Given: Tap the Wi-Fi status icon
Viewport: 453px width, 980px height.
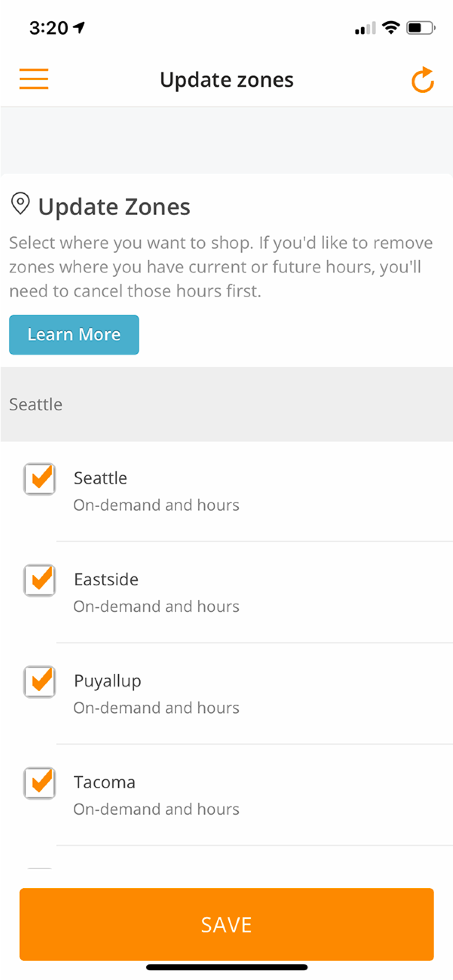Looking at the screenshot, I should tap(391, 28).
